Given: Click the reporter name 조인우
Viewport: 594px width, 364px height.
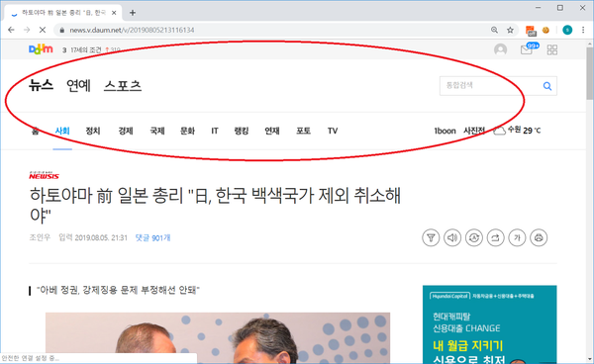Looking at the screenshot, I should pyautogui.click(x=40, y=237).
